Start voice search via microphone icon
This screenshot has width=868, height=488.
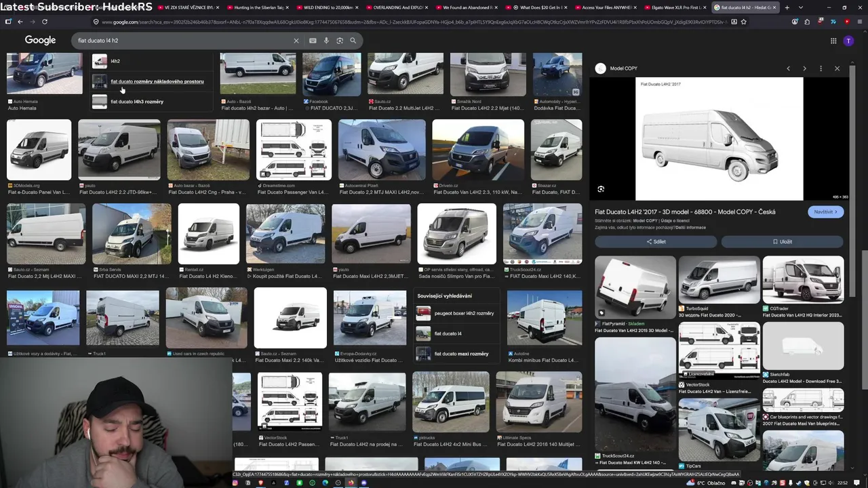pos(326,41)
